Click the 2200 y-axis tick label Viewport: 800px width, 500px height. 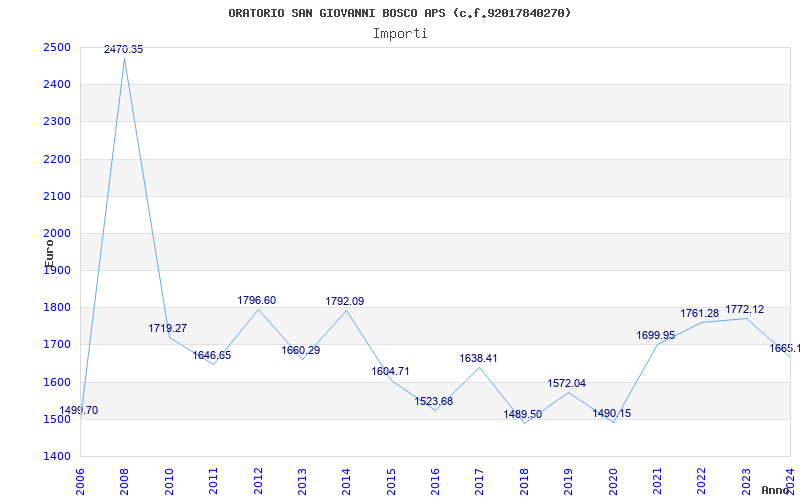click(x=57, y=159)
